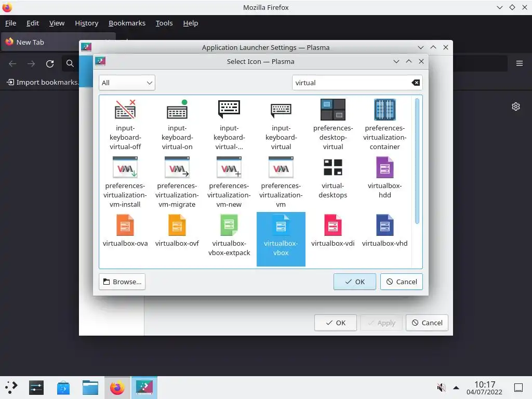Select the input-keyboard-virtual-on icon
This screenshot has width=532, height=399.
[177, 124]
